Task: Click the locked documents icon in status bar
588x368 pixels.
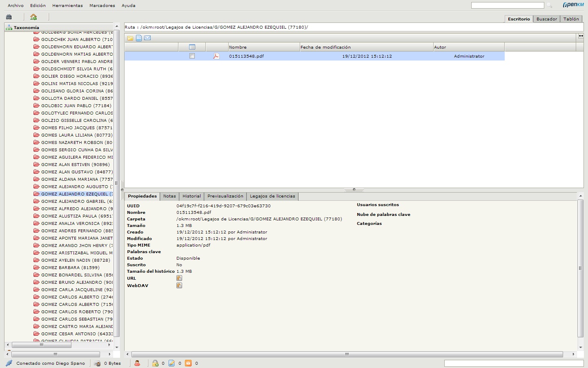Action: click(x=155, y=363)
